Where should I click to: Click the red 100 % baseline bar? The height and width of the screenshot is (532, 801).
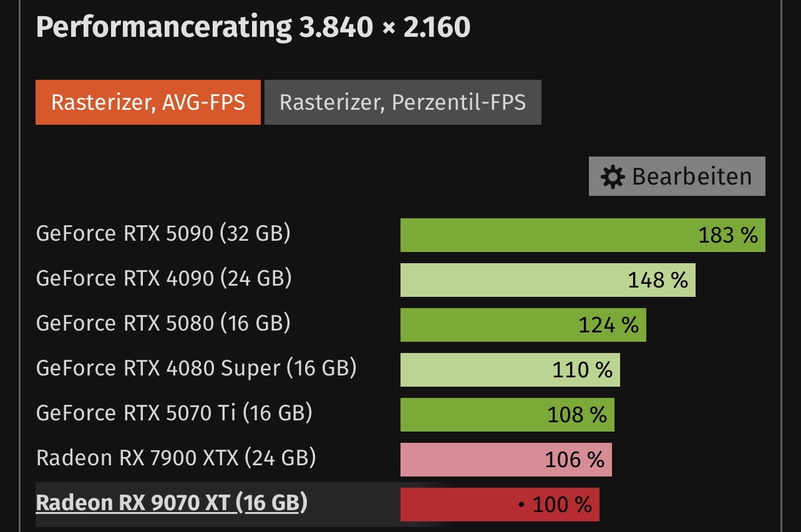click(x=493, y=504)
